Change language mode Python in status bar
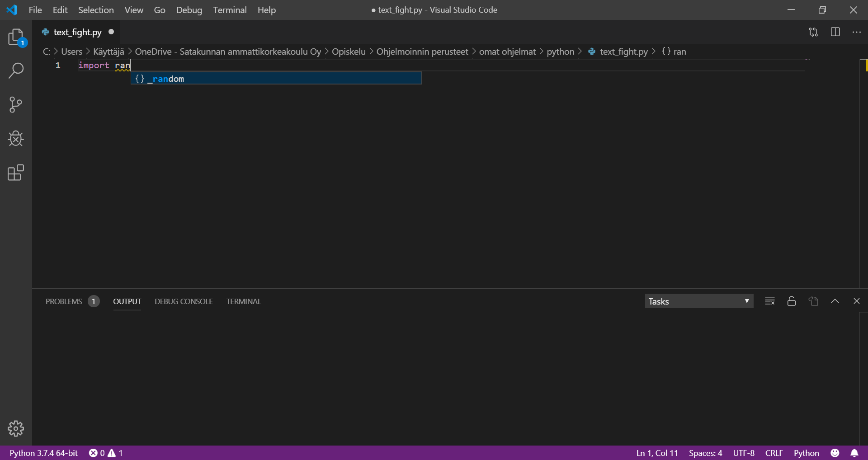 [806, 453]
